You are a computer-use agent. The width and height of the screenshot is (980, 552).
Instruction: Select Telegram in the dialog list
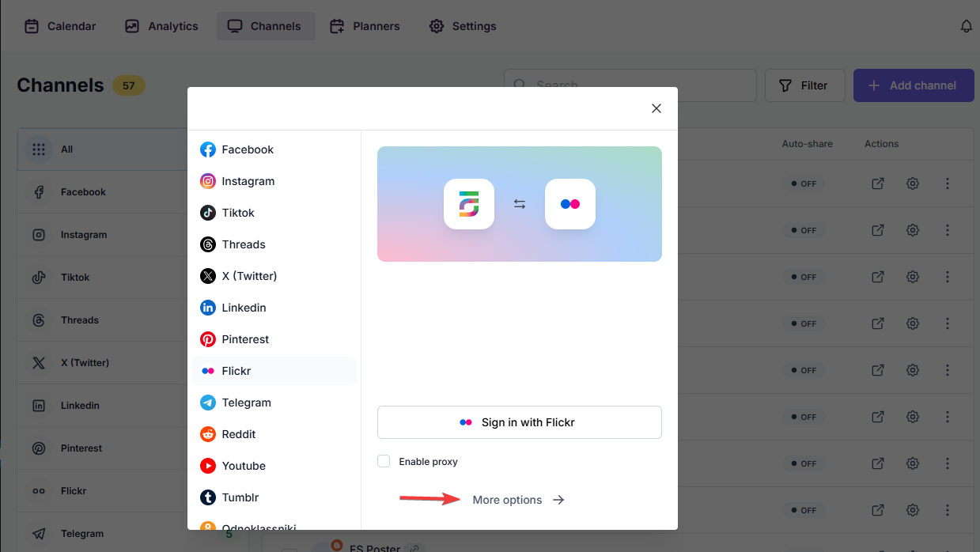[246, 403]
